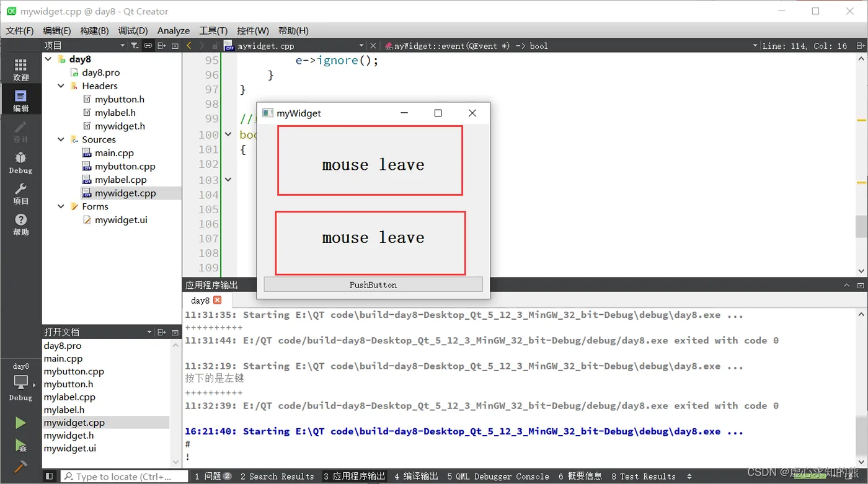Collapse the Sources folder
This screenshot has height=484, width=868.
coord(61,139)
